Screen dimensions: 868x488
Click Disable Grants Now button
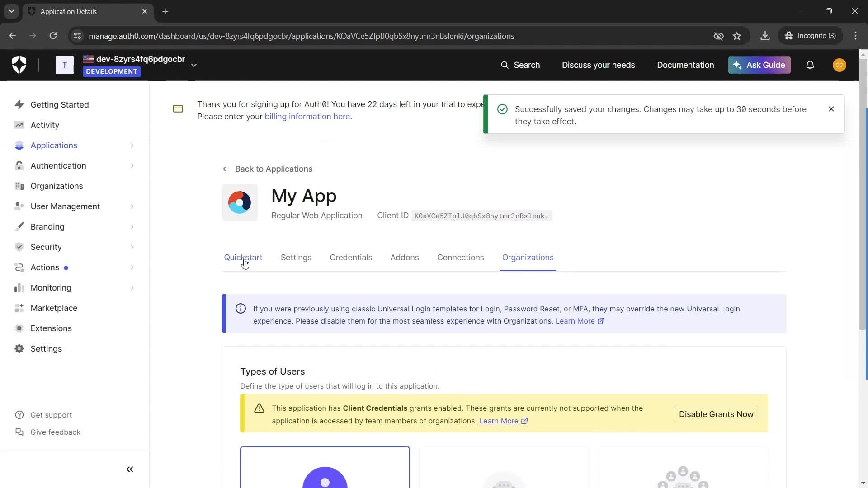point(716,414)
